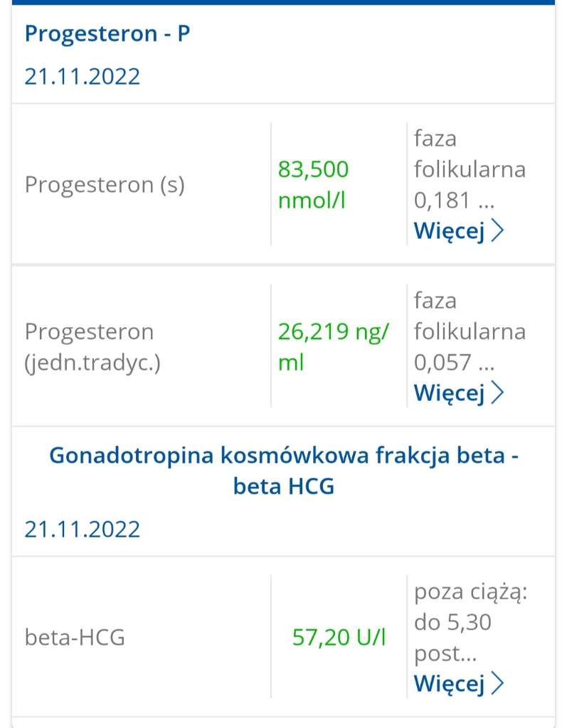Select the Progesteron (s) test name
The image size is (567, 728).
click(105, 185)
